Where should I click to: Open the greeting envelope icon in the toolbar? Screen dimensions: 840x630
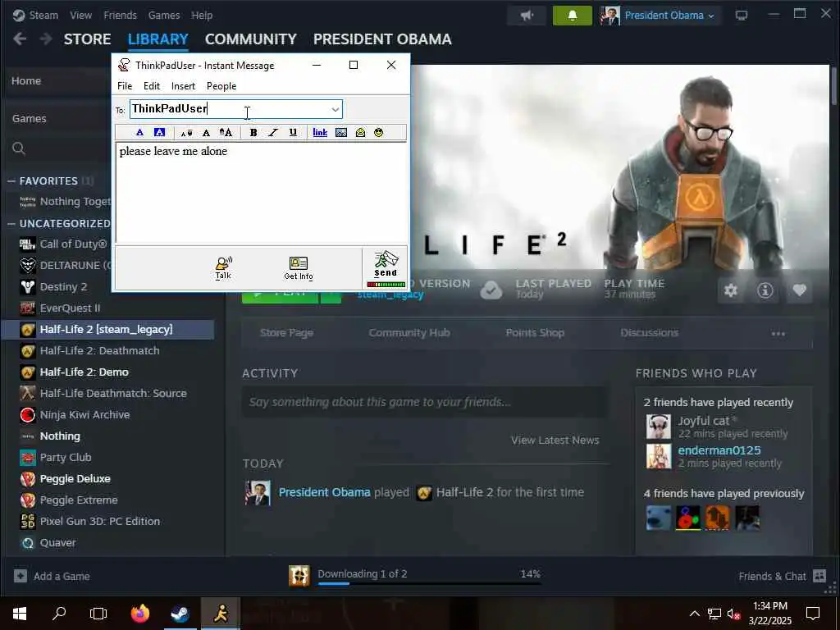pos(361,132)
